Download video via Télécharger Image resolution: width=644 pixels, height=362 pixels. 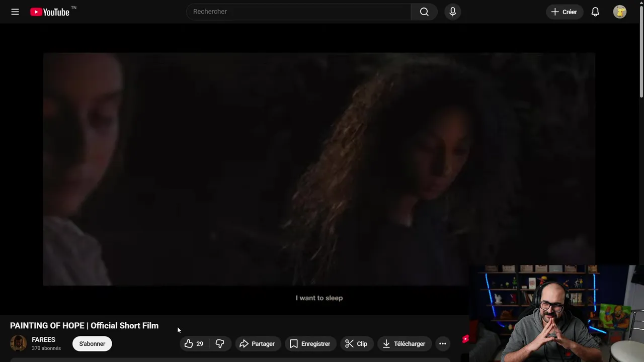pyautogui.click(x=405, y=344)
